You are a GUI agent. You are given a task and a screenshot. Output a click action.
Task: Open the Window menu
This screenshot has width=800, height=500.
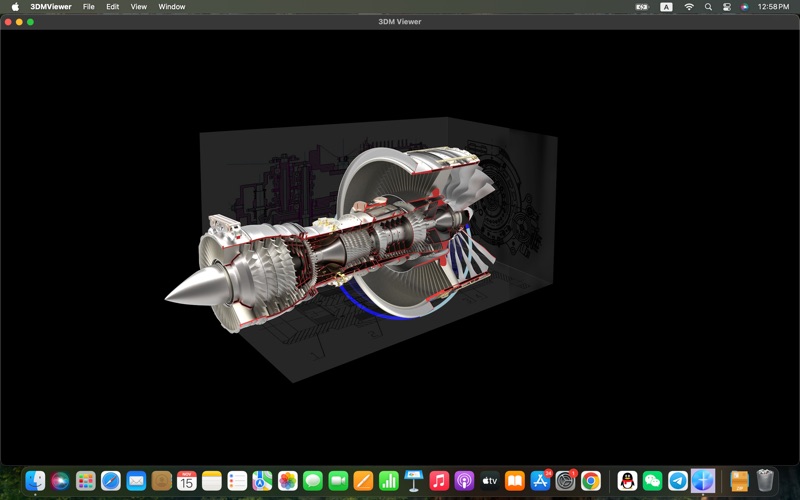(172, 6)
